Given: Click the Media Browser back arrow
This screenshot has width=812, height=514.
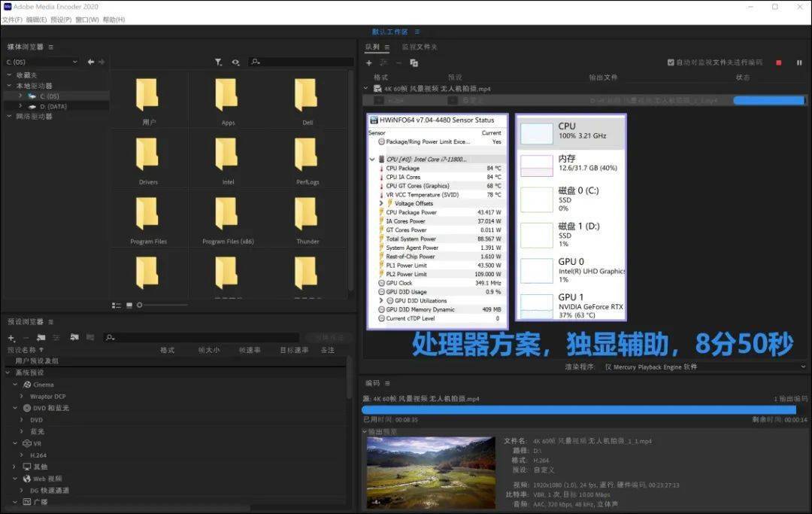Looking at the screenshot, I should coord(91,62).
